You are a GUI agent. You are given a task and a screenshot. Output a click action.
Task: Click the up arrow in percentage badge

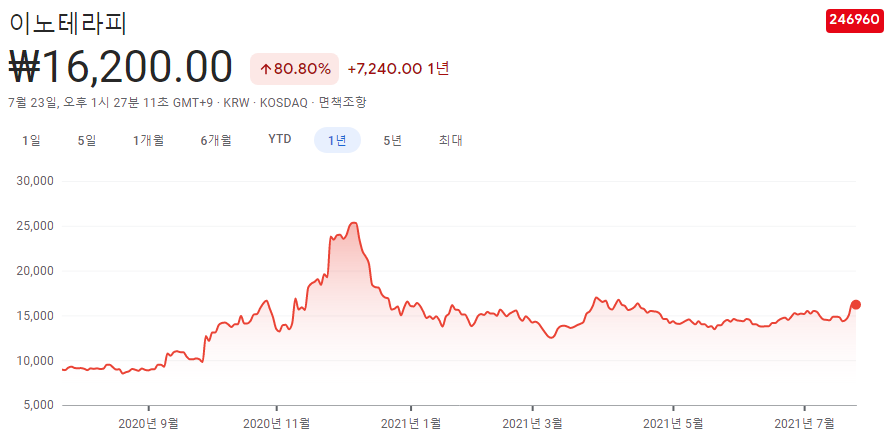(265, 69)
